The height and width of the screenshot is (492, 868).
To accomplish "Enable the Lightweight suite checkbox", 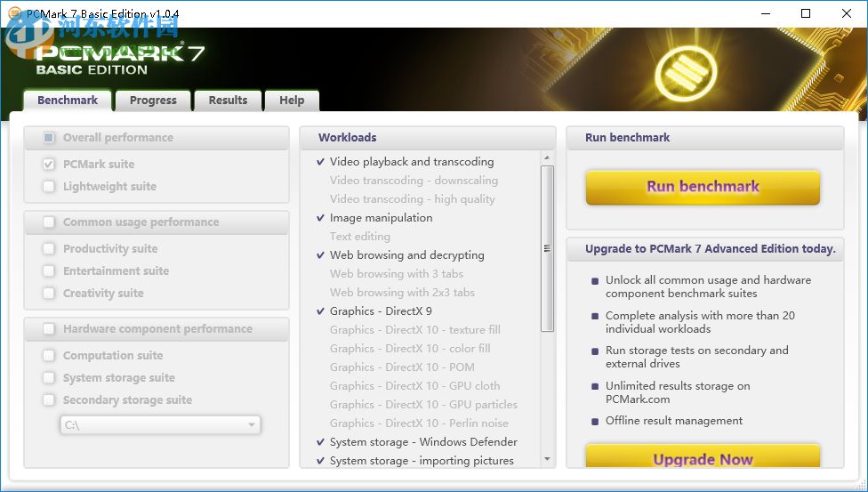I will 49,186.
